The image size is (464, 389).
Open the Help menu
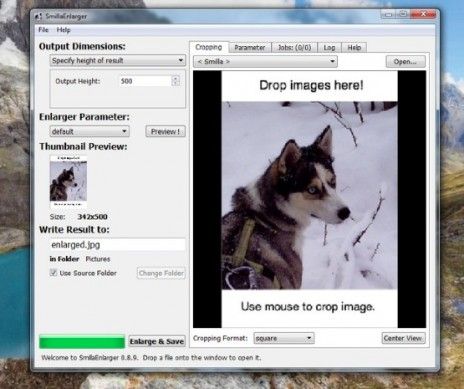point(63,30)
